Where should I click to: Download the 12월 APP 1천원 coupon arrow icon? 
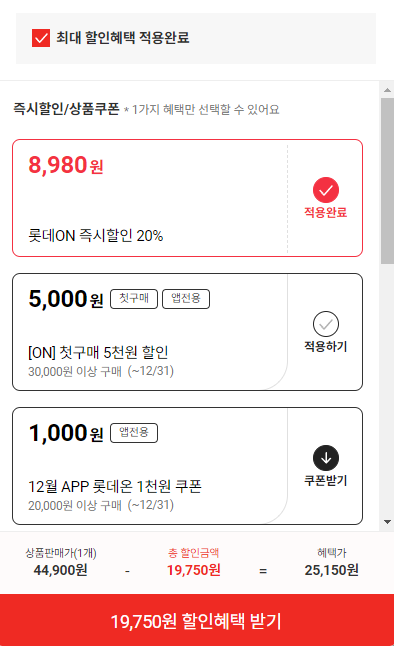tap(326, 458)
